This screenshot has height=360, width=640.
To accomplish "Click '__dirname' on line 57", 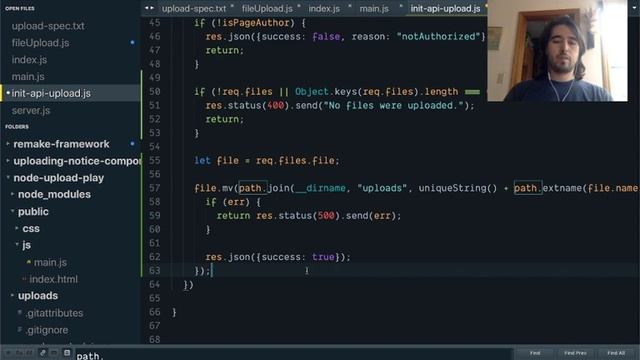I will [320, 188].
